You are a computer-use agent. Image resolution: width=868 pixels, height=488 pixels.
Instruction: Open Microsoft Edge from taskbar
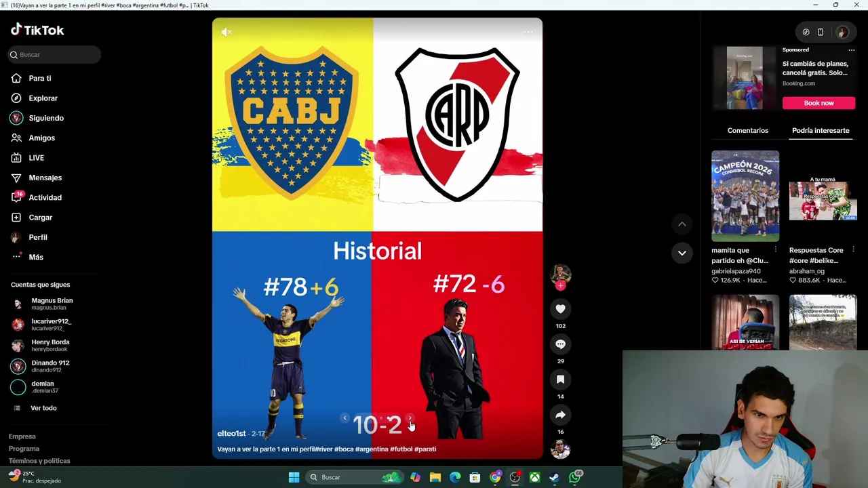point(455,477)
